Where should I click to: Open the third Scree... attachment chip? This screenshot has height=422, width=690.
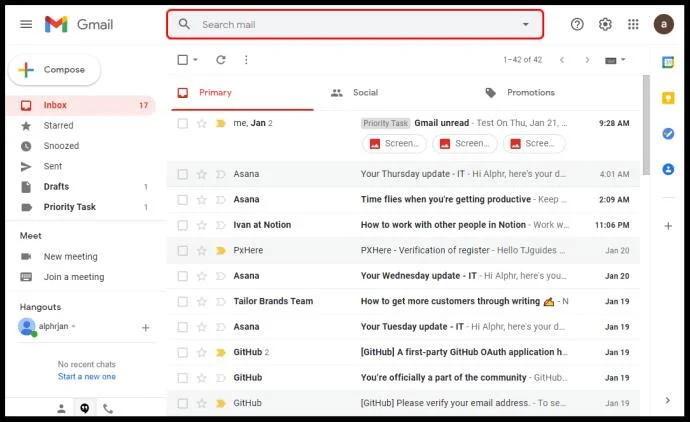(534, 143)
